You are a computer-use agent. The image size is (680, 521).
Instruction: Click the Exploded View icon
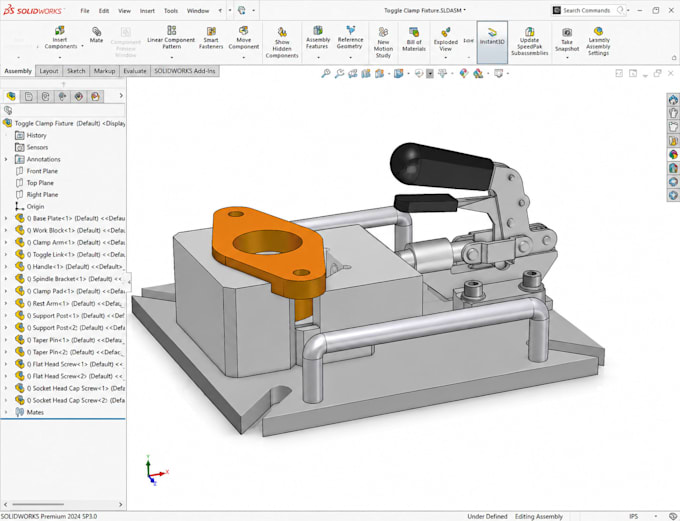click(x=445, y=32)
